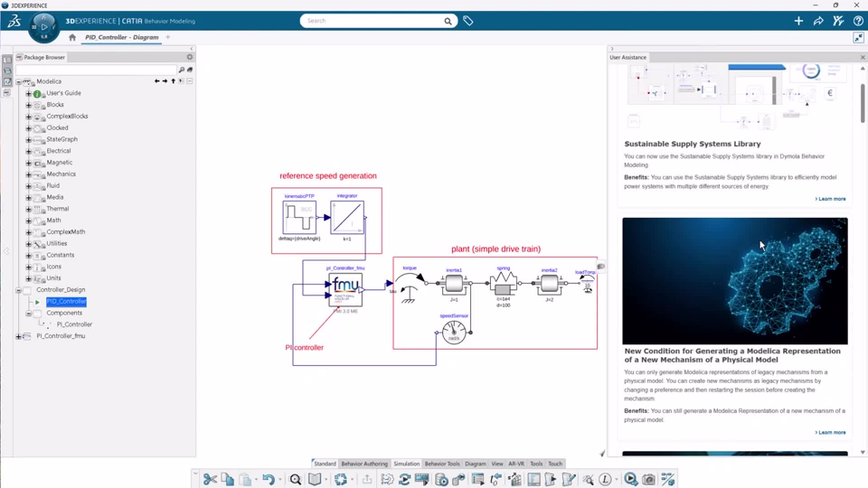Screen dimensions: 868x488
Task: Expand the Mechanics package node
Action: coord(29,174)
